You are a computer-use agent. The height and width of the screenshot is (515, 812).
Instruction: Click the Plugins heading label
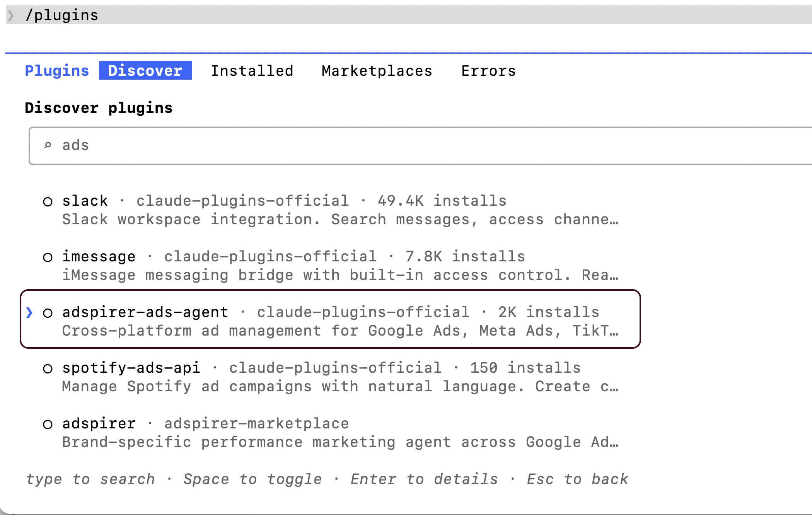[57, 71]
